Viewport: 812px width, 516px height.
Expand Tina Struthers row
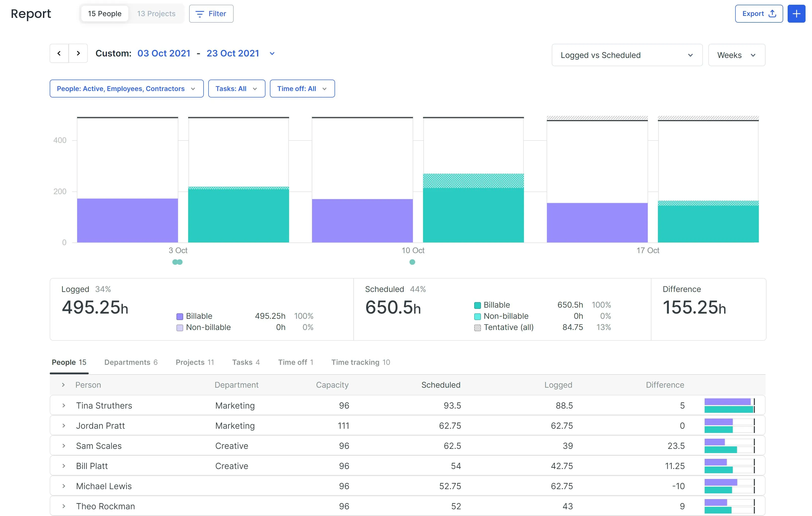[x=64, y=405]
